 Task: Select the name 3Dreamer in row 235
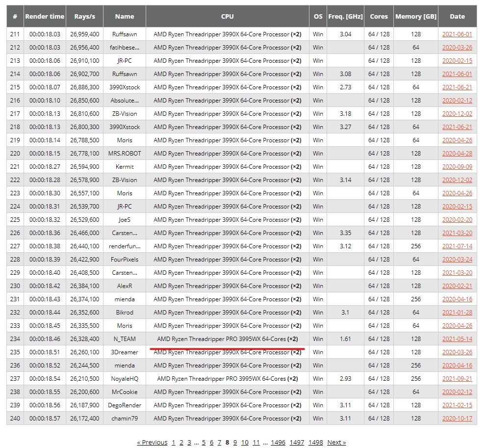click(125, 352)
